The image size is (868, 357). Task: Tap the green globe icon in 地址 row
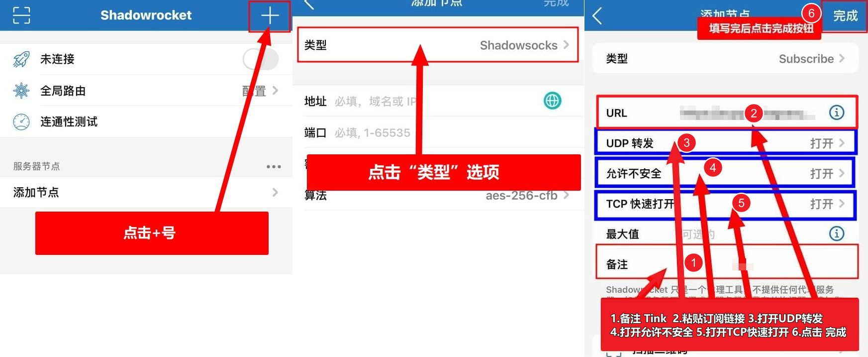tap(552, 101)
